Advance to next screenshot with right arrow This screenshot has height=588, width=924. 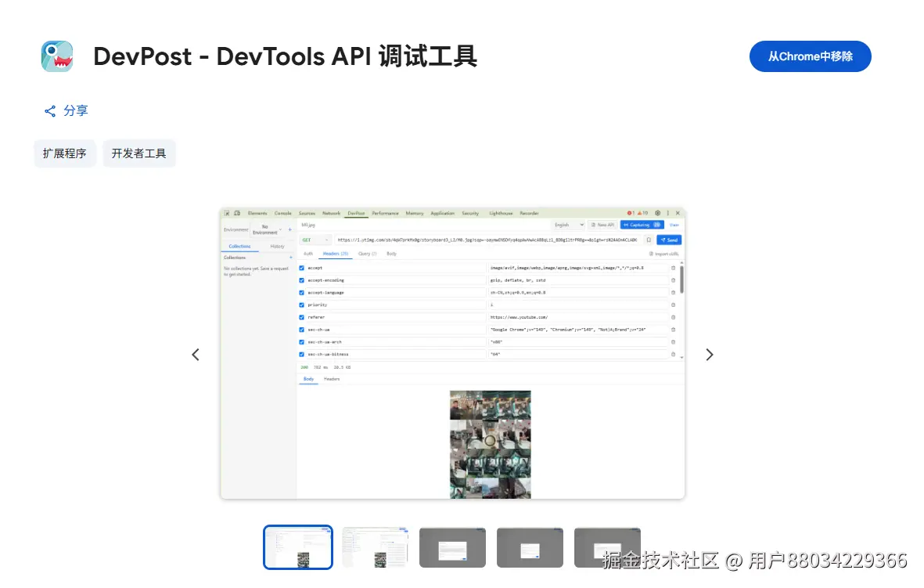point(710,355)
